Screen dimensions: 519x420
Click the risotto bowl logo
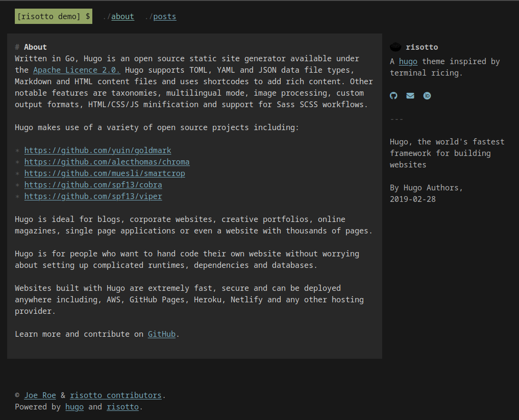pos(396,47)
